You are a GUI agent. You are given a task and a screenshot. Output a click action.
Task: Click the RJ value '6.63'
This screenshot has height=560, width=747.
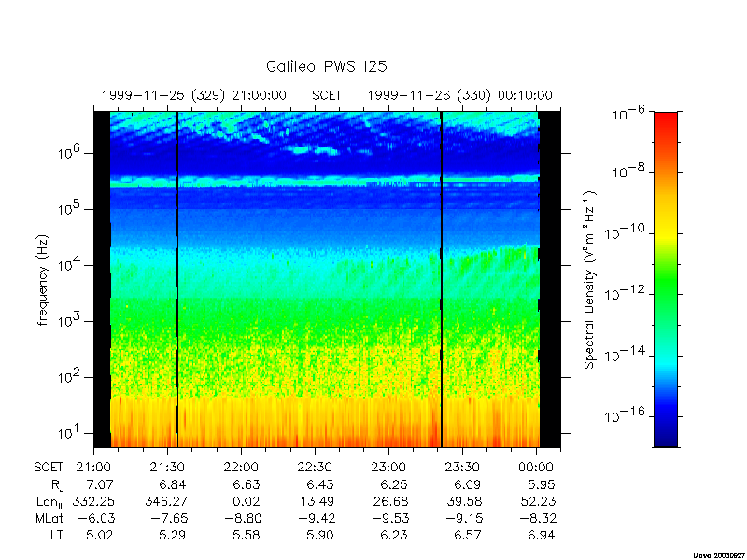[x=247, y=484]
